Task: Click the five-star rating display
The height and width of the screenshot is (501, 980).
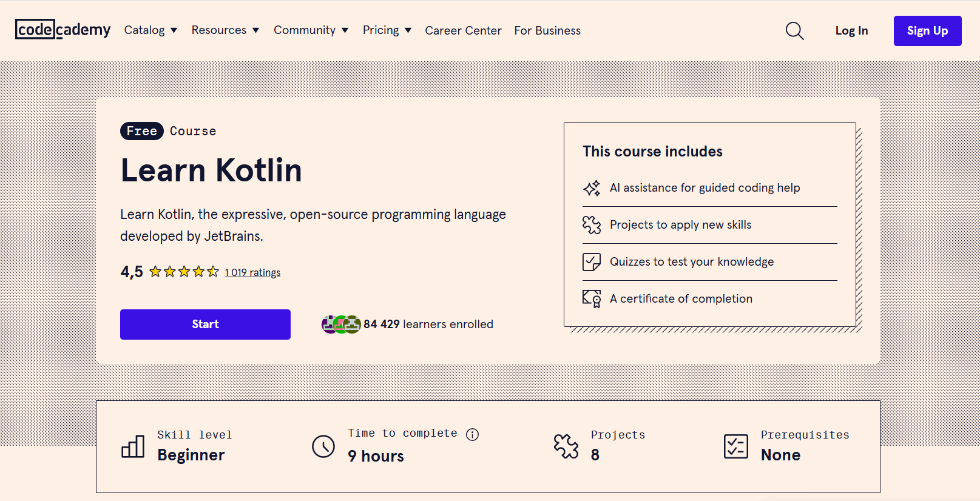Action: 184,272
